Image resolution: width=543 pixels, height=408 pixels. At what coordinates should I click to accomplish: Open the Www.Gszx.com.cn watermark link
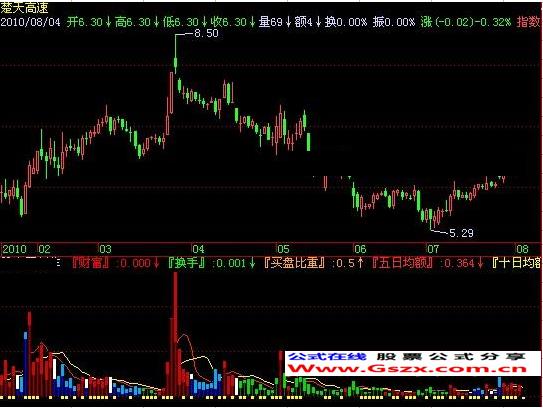point(408,369)
